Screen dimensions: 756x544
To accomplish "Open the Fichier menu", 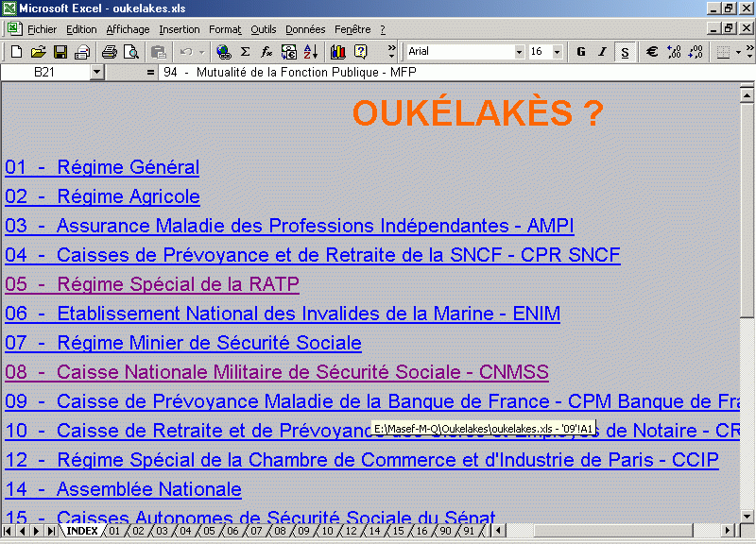I will coord(42,29).
